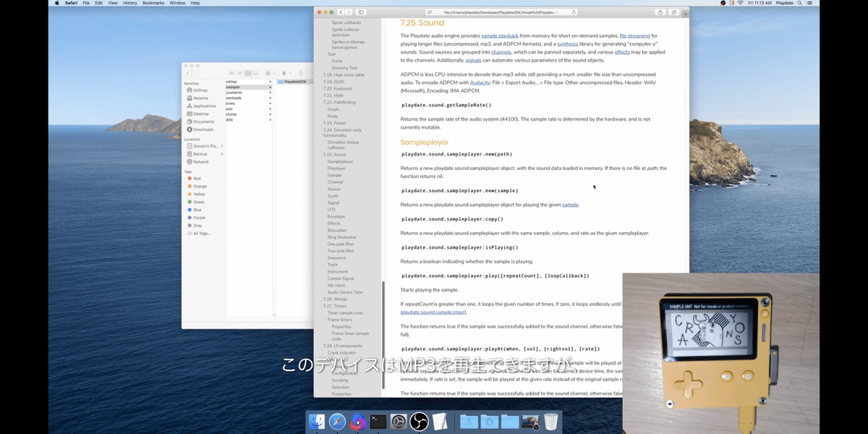Click the Safari address bar field
The image size is (868, 434).
[502, 12]
